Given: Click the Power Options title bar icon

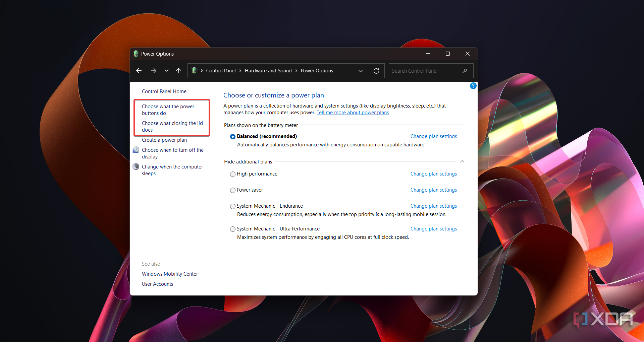Looking at the screenshot, I should pos(136,54).
